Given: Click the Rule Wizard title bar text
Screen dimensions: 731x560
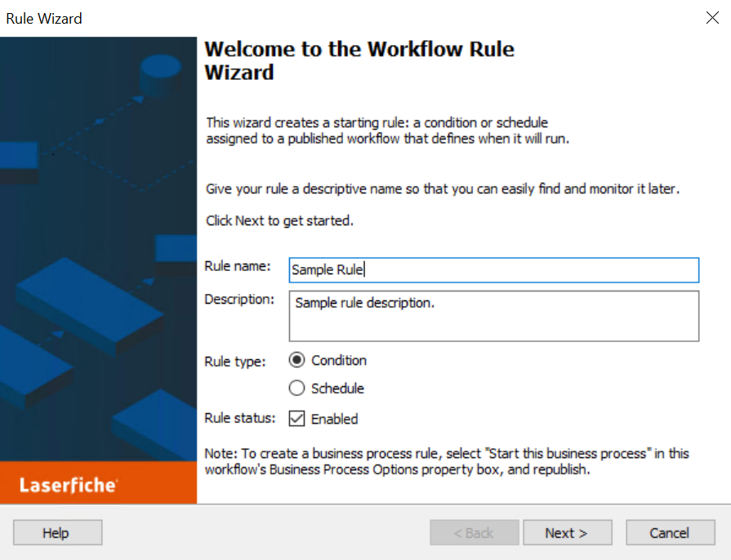Looking at the screenshot, I should click(x=44, y=18).
